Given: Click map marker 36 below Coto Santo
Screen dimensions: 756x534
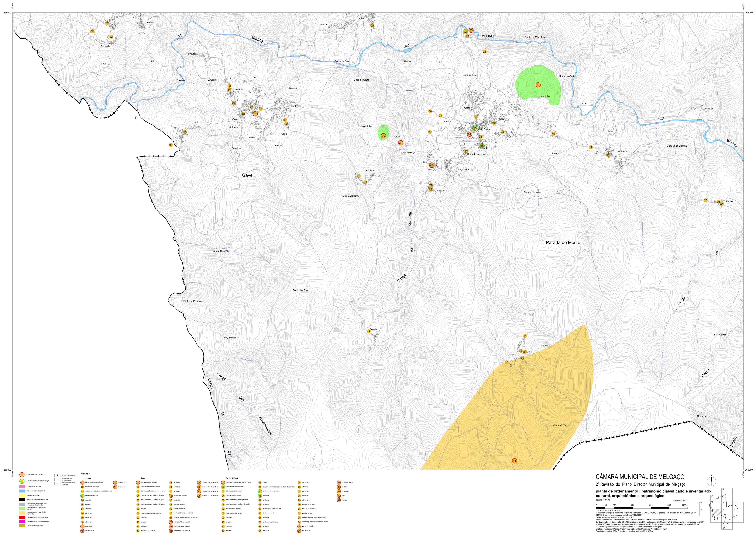Looking at the screenshot, I should pos(480,137).
